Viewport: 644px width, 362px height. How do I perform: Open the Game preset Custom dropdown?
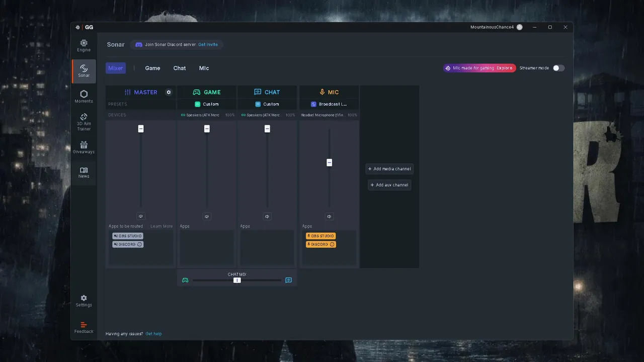pos(207,104)
